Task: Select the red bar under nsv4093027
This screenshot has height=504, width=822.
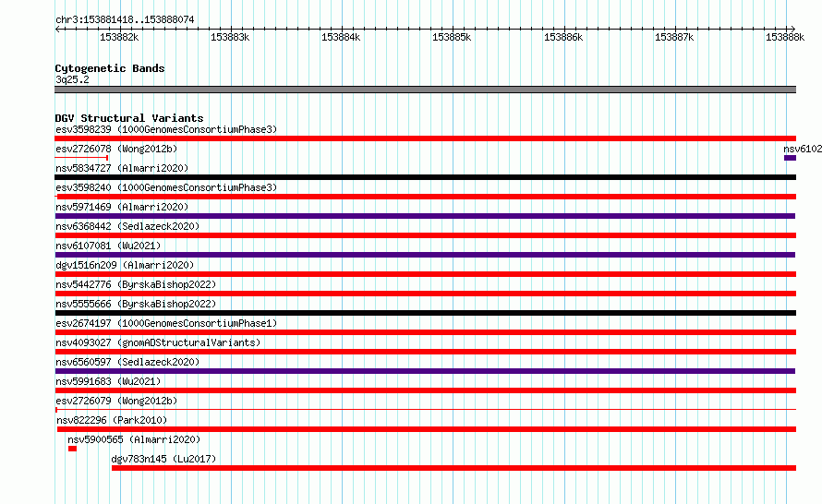Action: (425, 352)
